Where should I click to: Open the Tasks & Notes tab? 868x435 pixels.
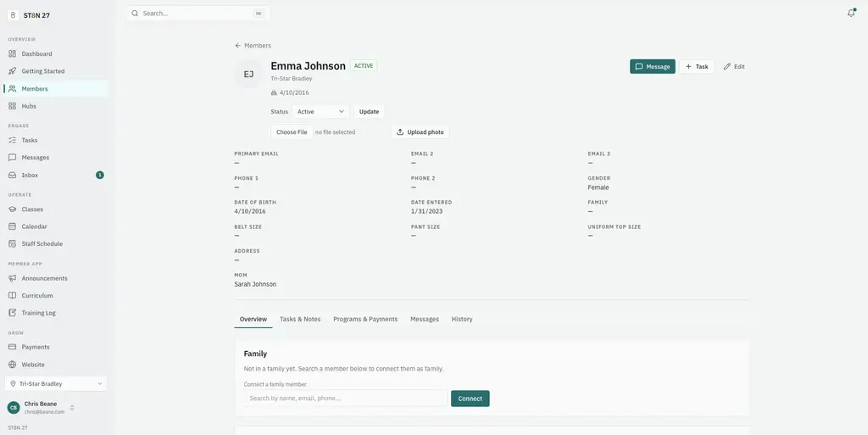(300, 320)
